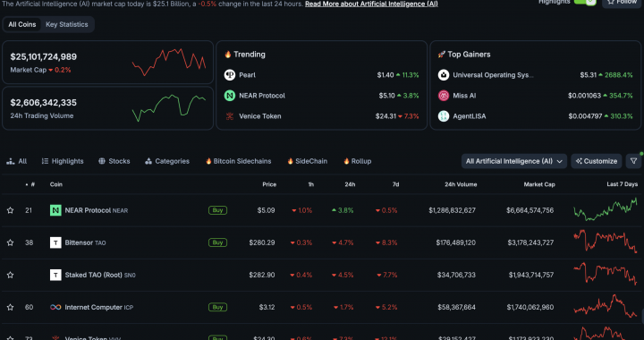Click the Internet Computer infinity logo
Screen dimensions: 644x340
tap(55, 307)
